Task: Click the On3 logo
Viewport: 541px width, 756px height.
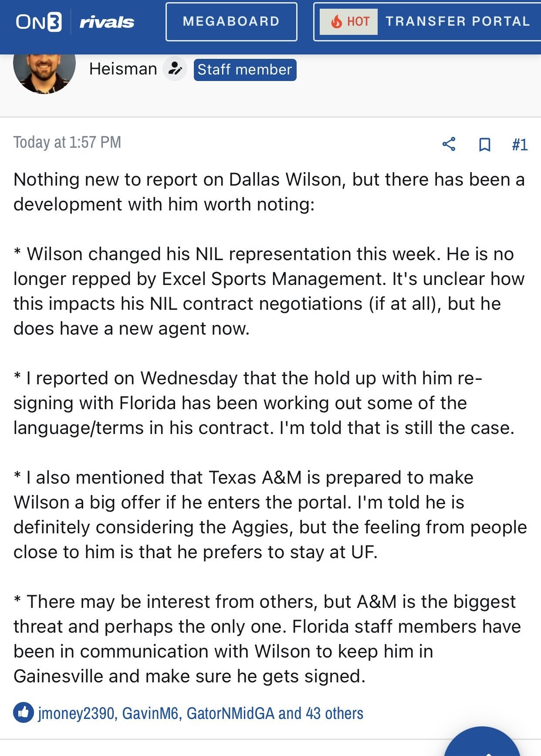Action: (x=38, y=22)
